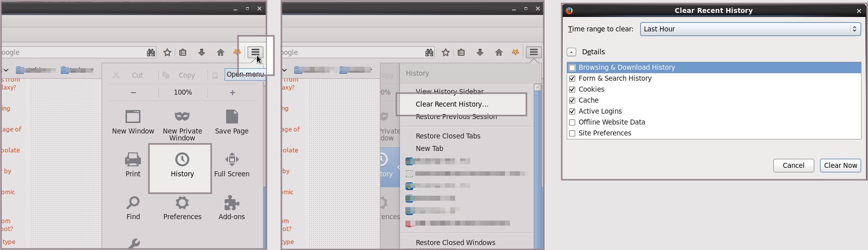This screenshot has height=250, width=868.
Task: Click Cancel in Clear Recent History dialog
Action: click(793, 165)
